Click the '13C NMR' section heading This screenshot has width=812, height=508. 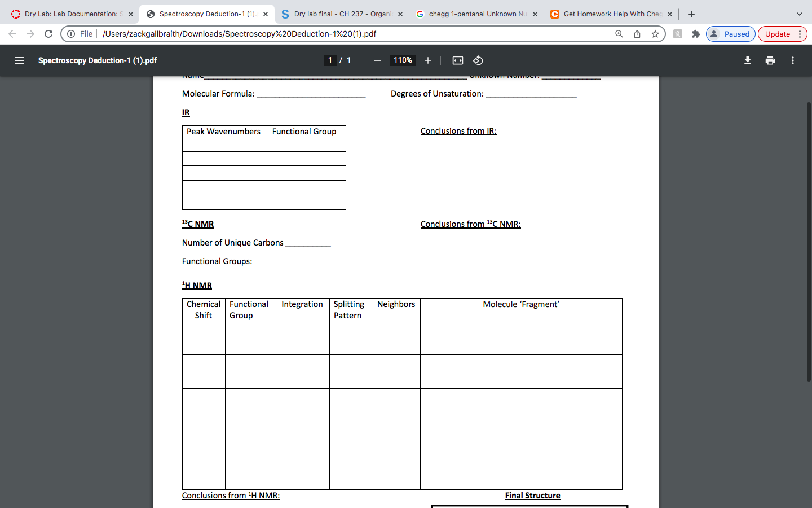pyautogui.click(x=198, y=224)
